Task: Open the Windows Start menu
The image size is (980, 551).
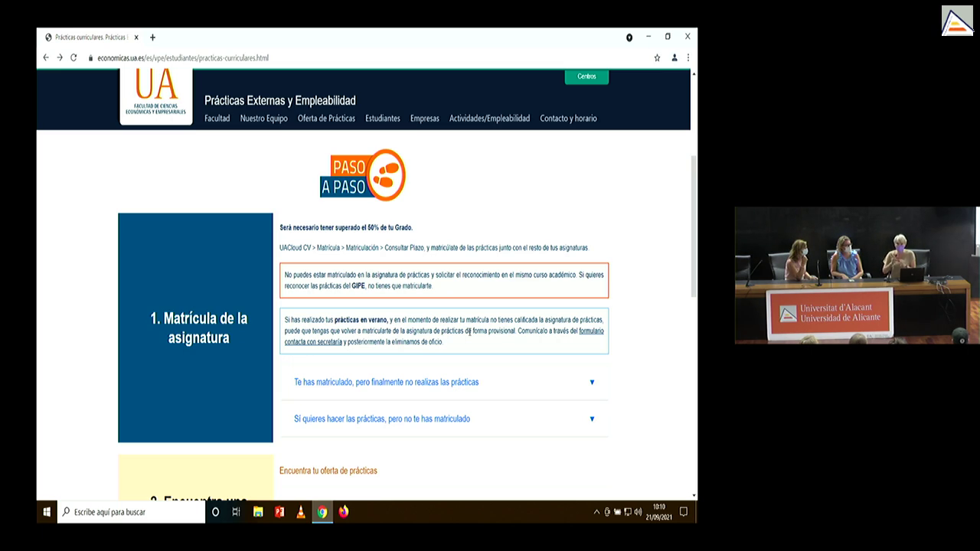Action: pyautogui.click(x=47, y=512)
